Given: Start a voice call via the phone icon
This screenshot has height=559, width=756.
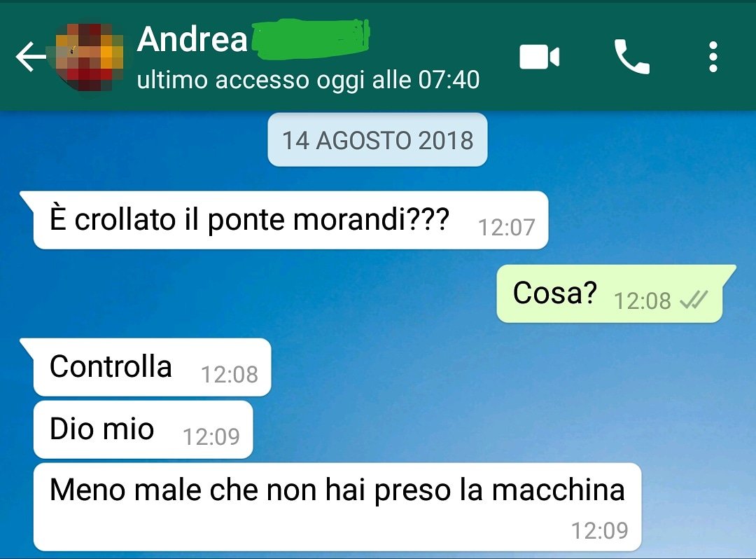Looking at the screenshot, I should click(x=631, y=57).
